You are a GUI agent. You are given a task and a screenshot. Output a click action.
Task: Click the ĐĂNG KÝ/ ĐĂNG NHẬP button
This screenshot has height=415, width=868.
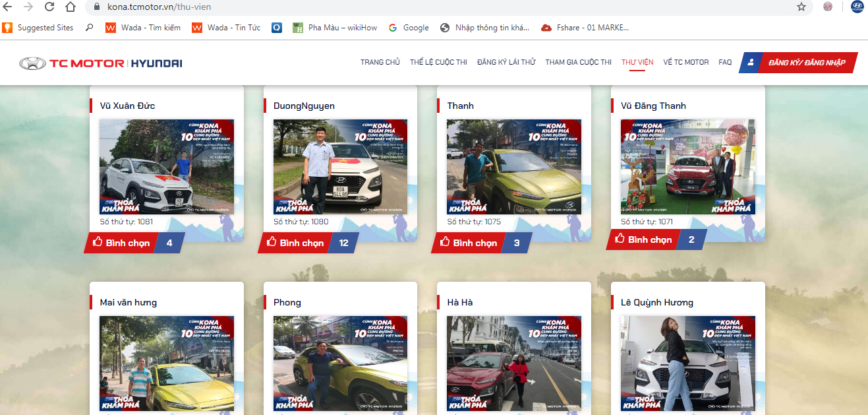[799, 63]
